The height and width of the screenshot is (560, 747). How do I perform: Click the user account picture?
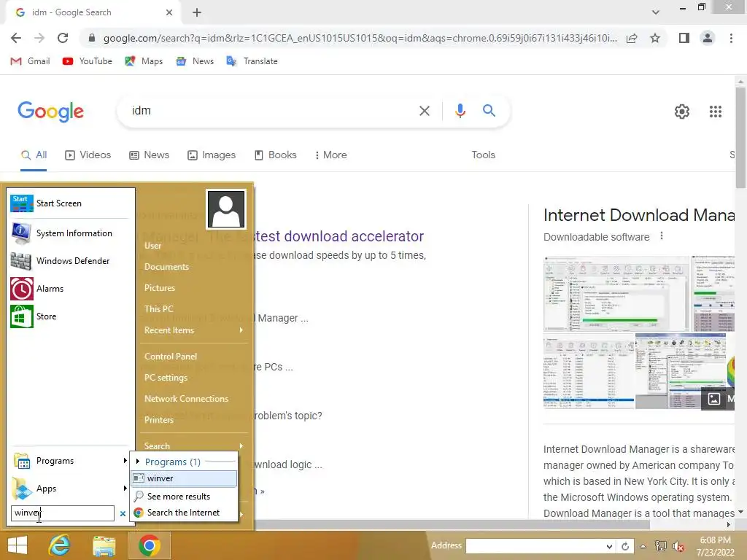coord(226,209)
